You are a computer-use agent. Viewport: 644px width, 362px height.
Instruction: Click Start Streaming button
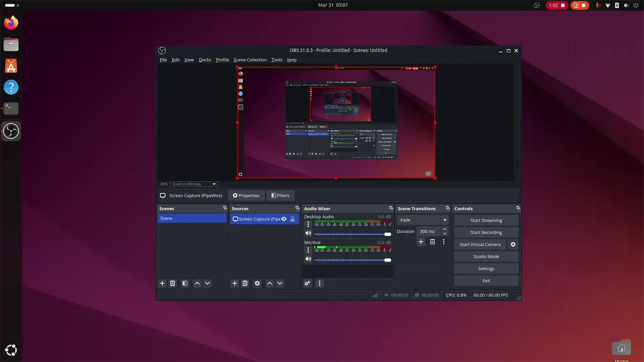pos(486,220)
